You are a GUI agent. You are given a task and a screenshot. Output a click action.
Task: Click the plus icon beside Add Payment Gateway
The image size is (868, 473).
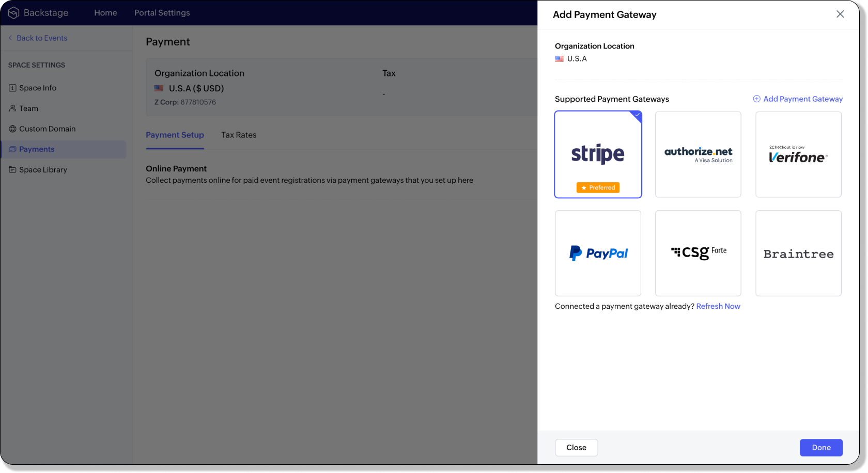click(x=756, y=99)
